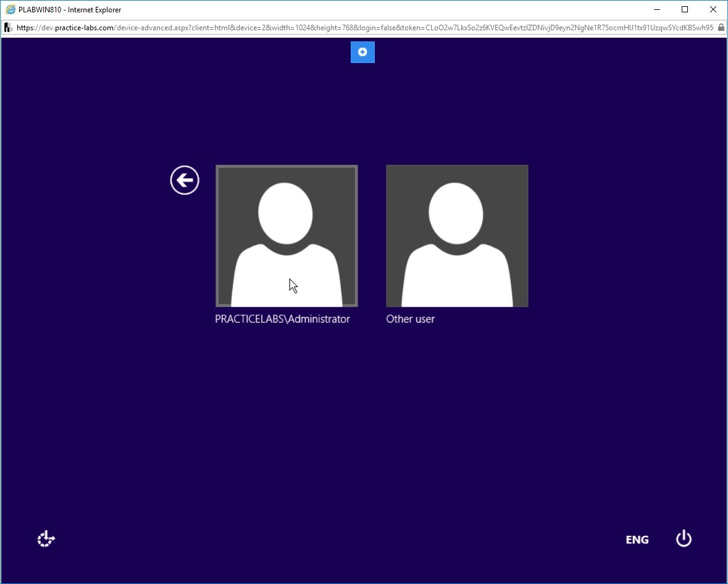
Task: Choose the Other user account picture
Action: pyautogui.click(x=457, y=236)
